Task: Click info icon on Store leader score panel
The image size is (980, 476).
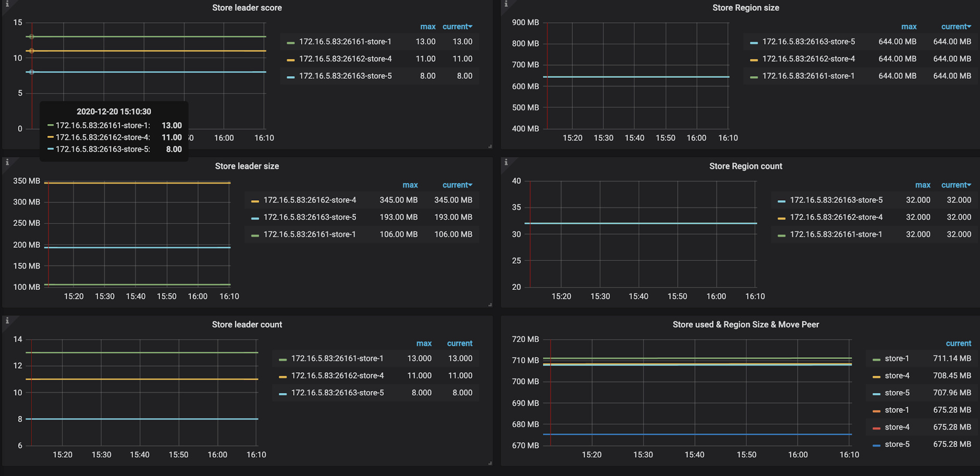Action: (x=7, y=4)
